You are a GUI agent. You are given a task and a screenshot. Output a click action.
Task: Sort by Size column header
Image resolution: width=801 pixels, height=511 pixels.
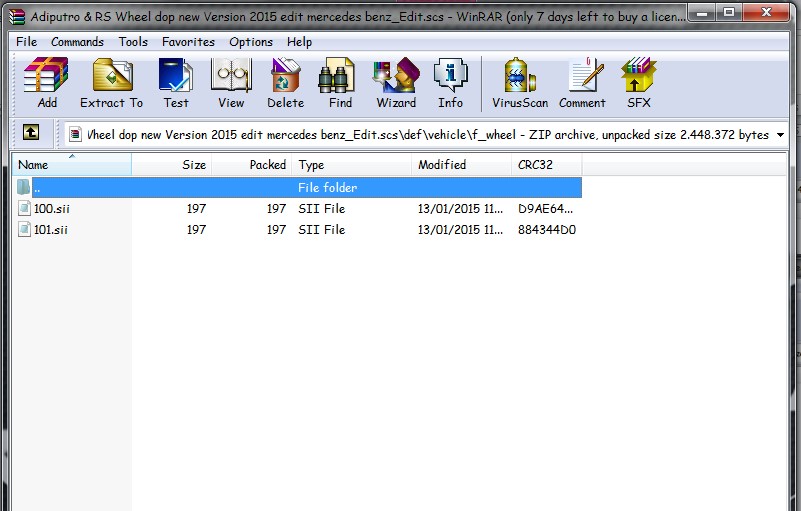[172, 165]
